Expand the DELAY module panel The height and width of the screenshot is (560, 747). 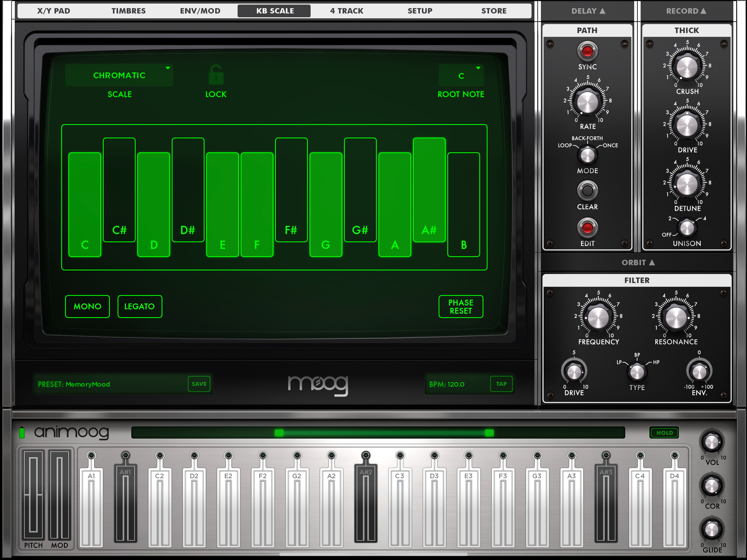coord(588,11)
